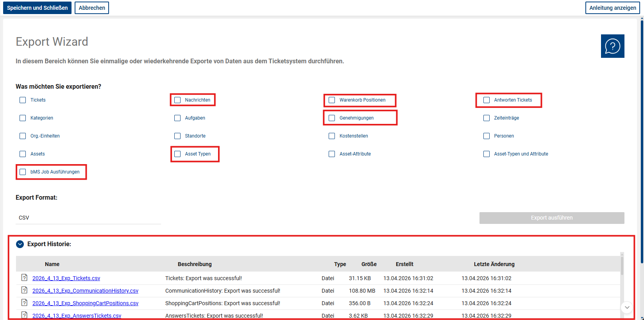Click created time 13.04.2026 16:31:02
Screen dimensions: 644x320
(408, 278)
